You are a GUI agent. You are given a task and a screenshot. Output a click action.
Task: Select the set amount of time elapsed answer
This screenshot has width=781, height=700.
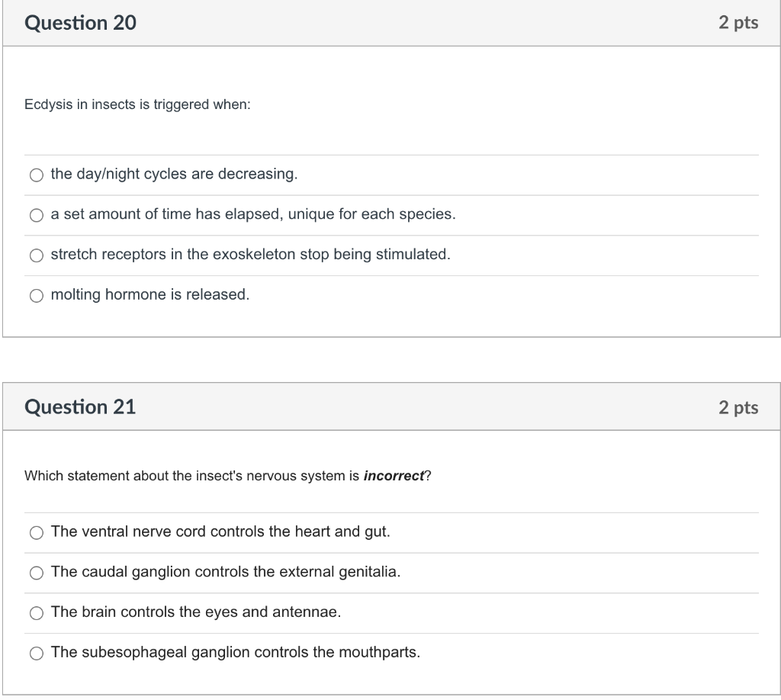pos(36,215)
